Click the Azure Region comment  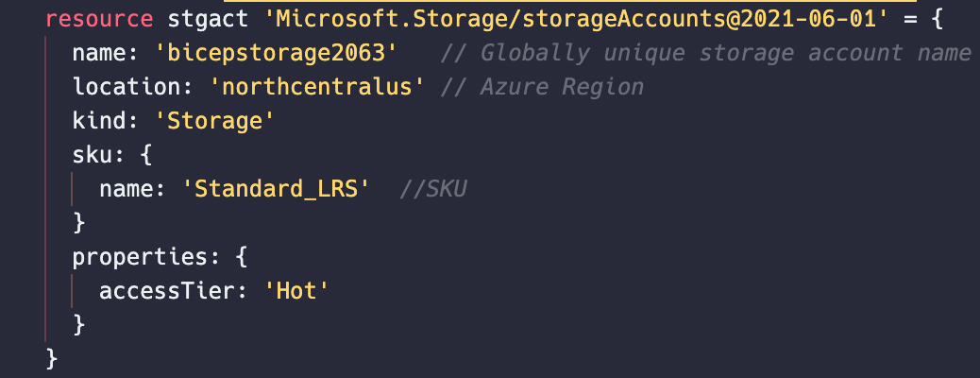(541, 87)
